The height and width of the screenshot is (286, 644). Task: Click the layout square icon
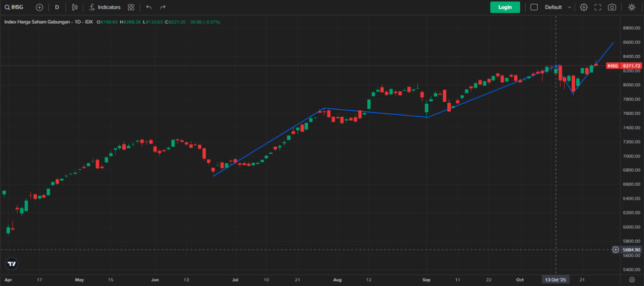(x=534, y=7)
